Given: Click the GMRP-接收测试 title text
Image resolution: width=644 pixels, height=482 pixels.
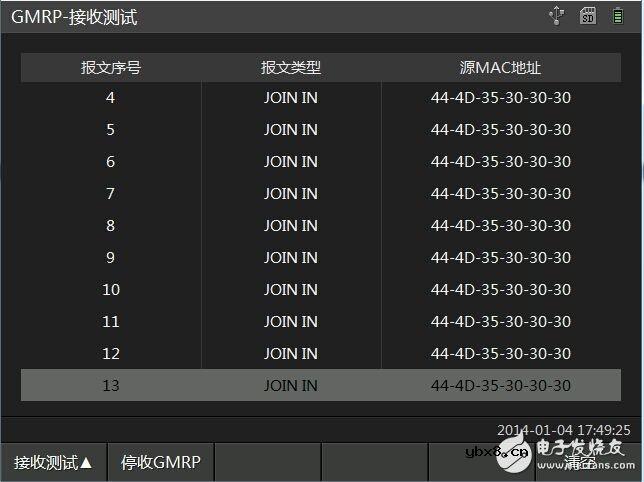Looking at the screenshot, I should [x=74, y=17].
